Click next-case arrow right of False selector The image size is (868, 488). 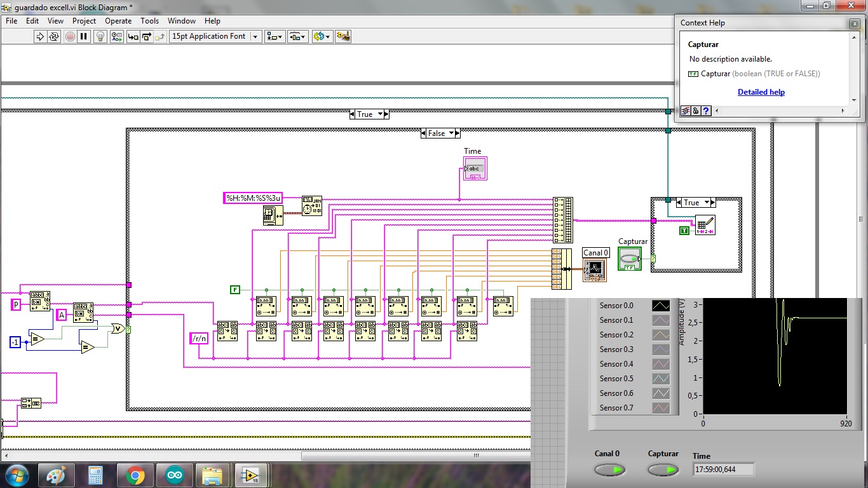458,133
